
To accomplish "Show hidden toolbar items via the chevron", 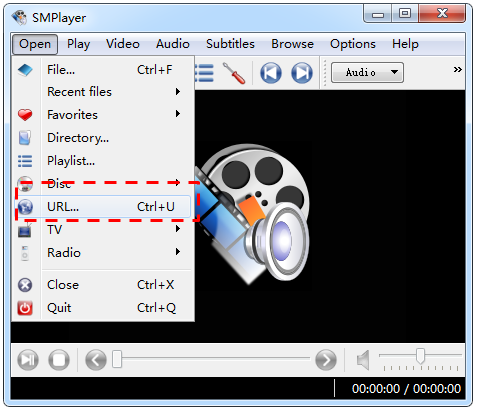I will (x=457, y=69).
